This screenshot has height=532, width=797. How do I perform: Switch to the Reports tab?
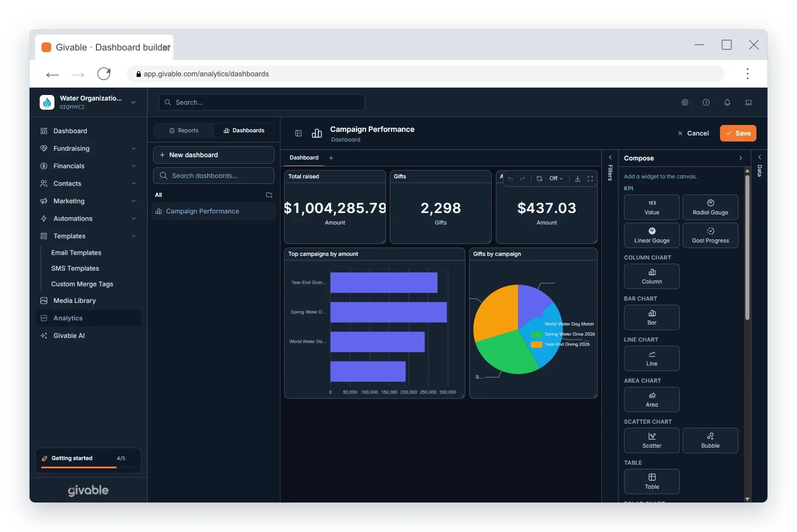tap(184, 130)
